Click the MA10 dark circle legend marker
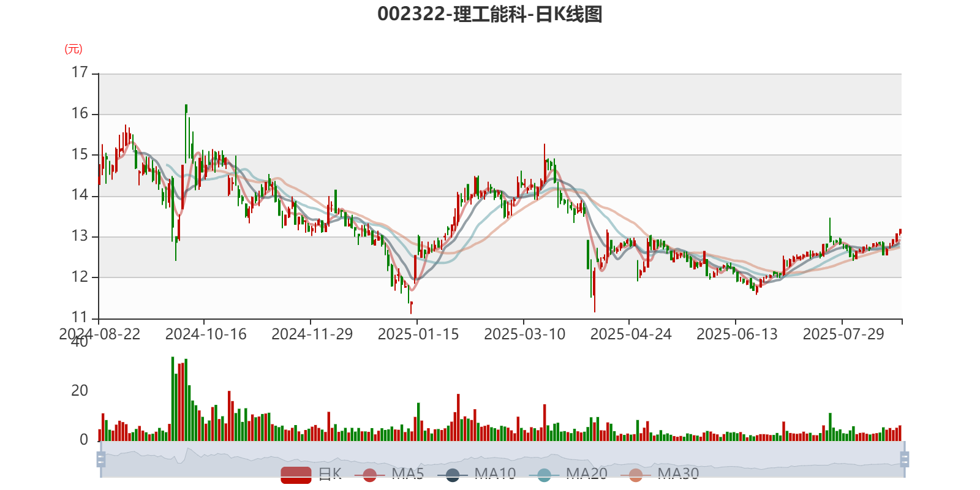Screen dimensions: 980x490 point(453,475)
